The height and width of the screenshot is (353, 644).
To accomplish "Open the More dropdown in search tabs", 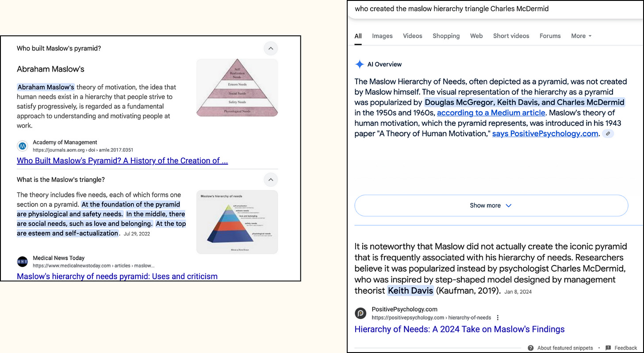I will pos(581,36).
